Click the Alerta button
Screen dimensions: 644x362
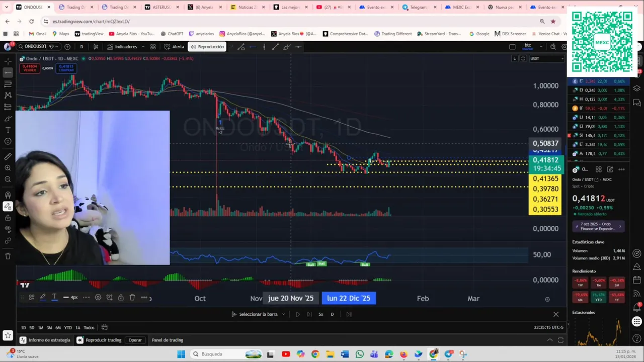pyautogui.click(x=174, y=47)
